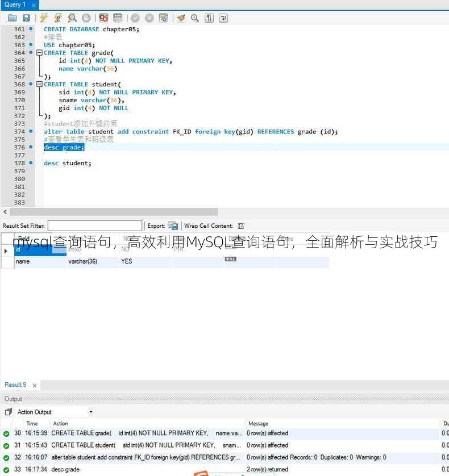Execute the statement under cursor (lightning with cursor icon)
The height and width of the screenshot is (476, 449).
58,18
